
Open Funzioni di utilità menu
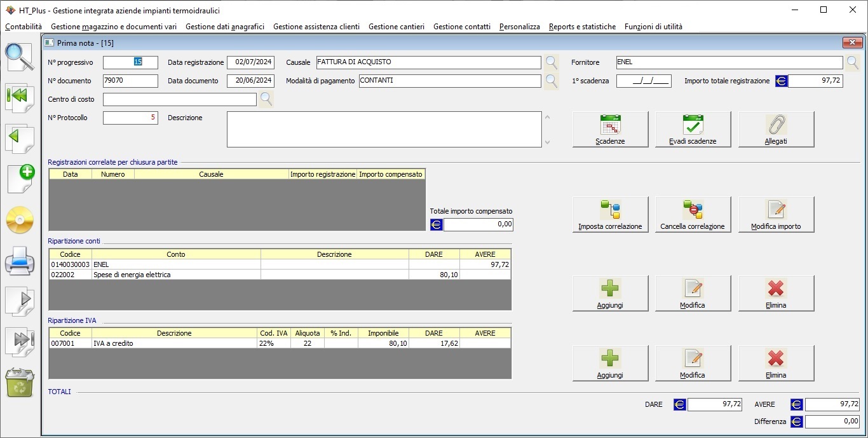coord(653,27)
